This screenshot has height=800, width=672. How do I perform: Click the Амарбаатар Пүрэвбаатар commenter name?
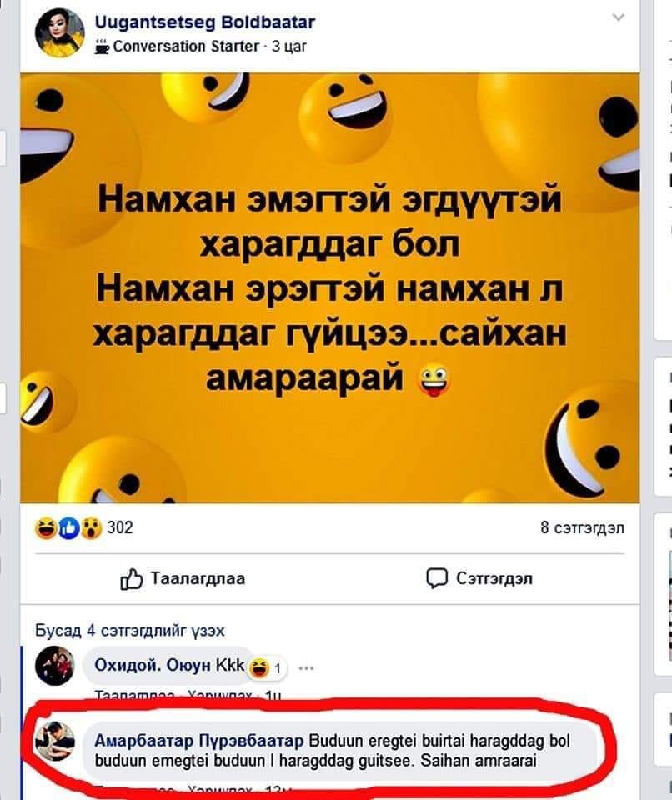click(199, 740)
